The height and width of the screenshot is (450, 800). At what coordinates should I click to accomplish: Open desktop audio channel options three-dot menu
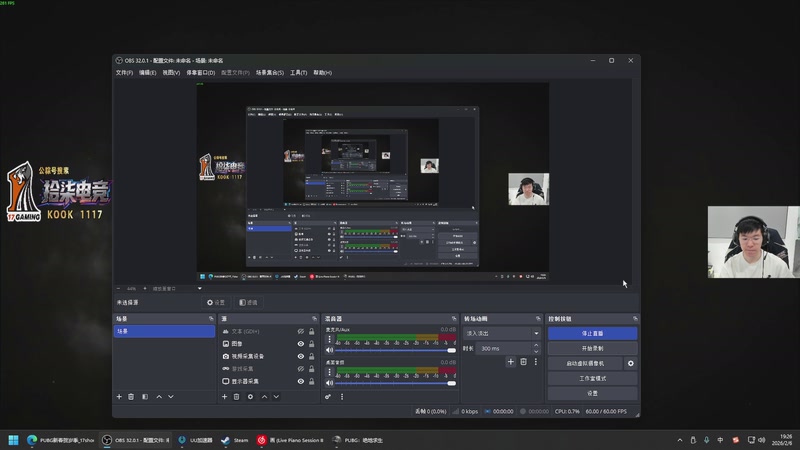click(x=330, y=372)
